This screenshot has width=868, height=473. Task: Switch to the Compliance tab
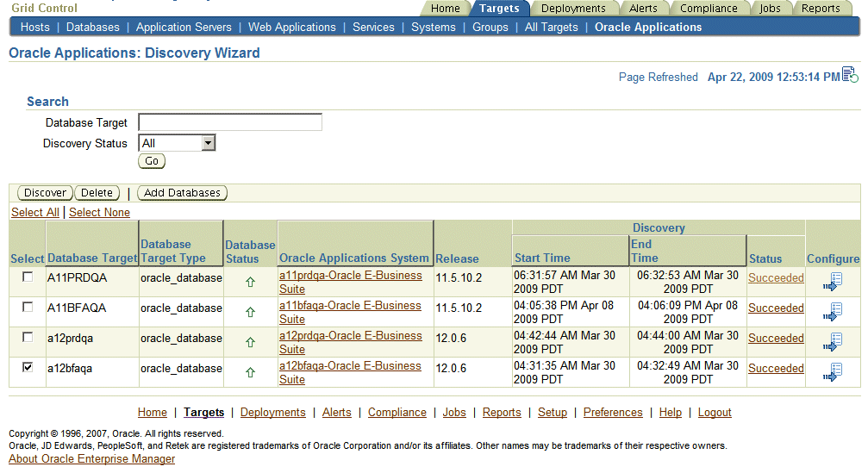[x=709, y=9]
